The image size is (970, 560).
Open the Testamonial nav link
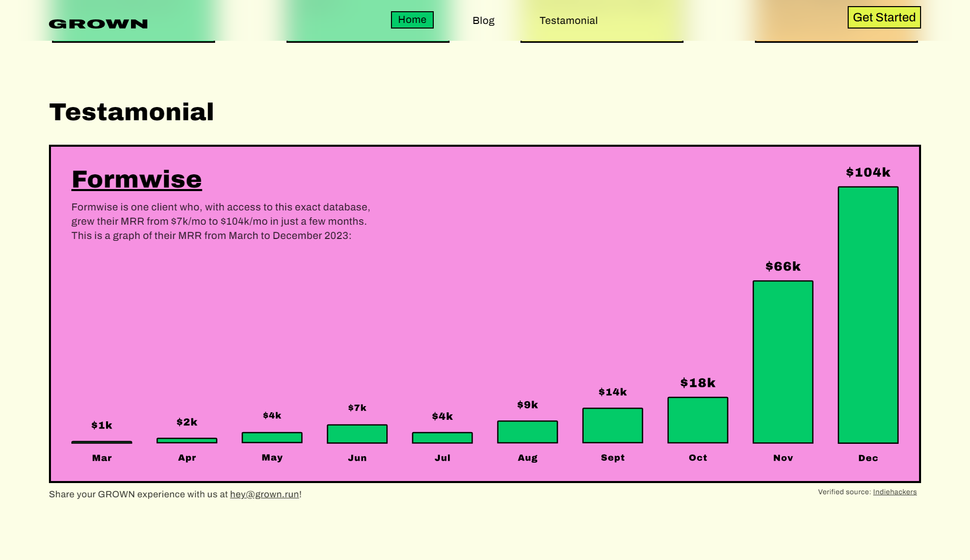point(568,20)
